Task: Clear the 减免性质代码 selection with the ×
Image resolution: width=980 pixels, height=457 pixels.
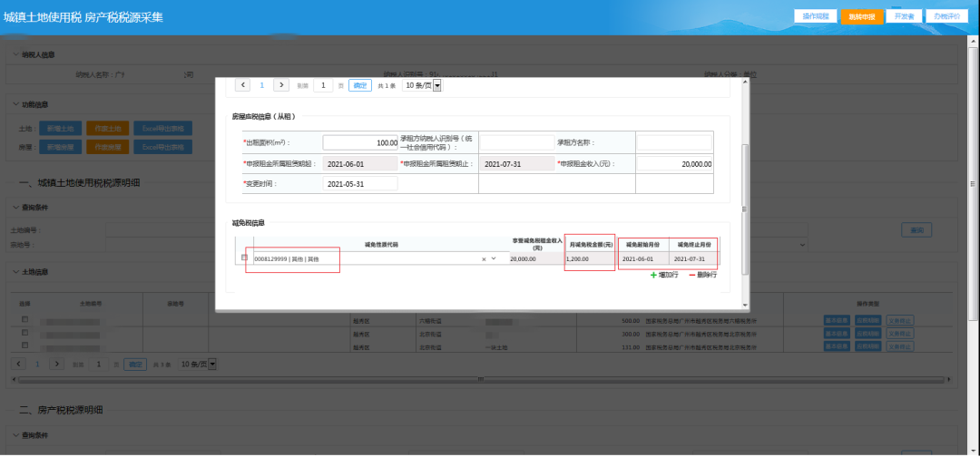Action: point(483,258)
